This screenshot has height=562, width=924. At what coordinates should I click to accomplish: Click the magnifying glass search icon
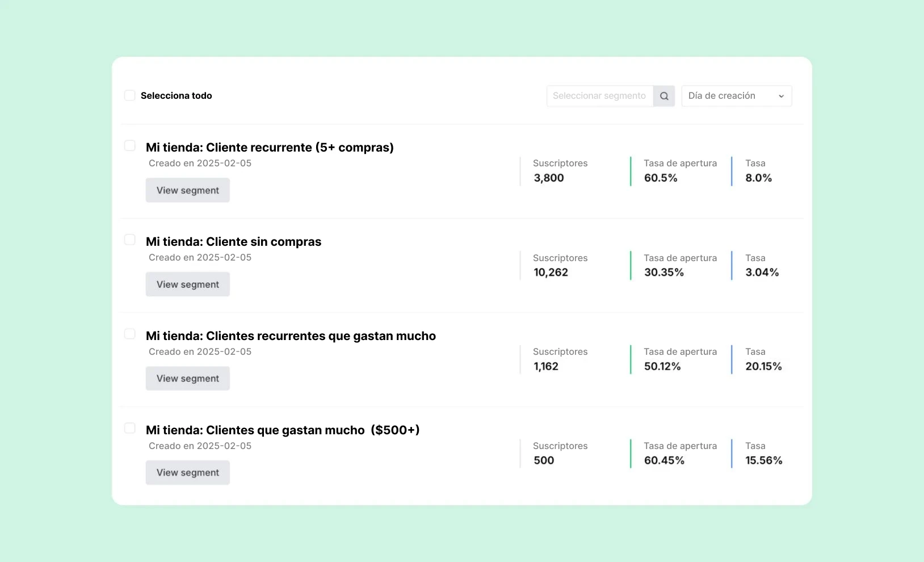tap(663, 96)
